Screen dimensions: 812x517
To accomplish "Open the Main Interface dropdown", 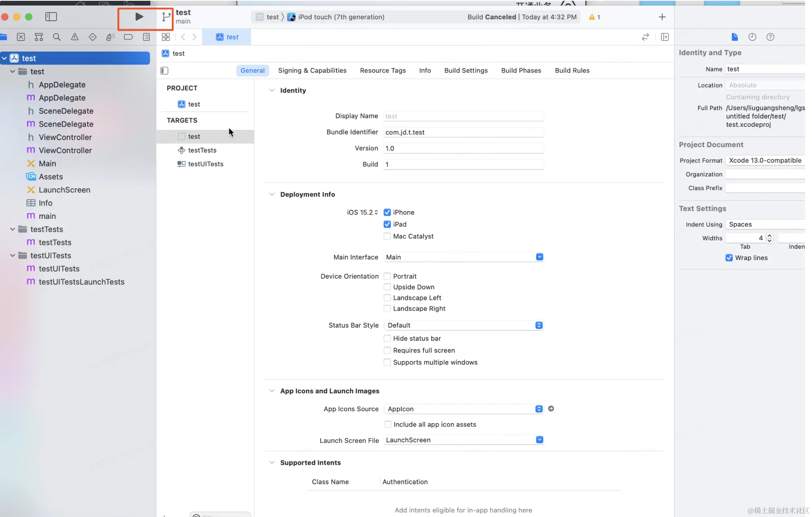I will [540, 257].
